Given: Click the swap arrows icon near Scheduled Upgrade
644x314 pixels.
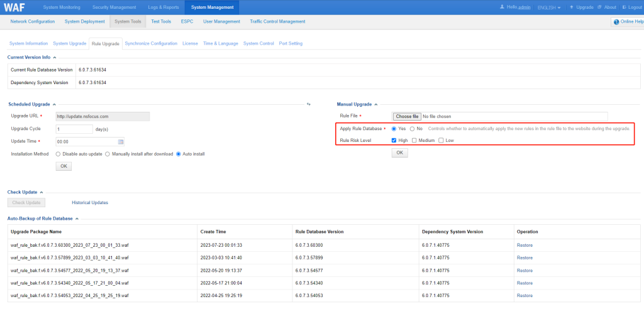Looking at the screenshot, I should point(308,104).
